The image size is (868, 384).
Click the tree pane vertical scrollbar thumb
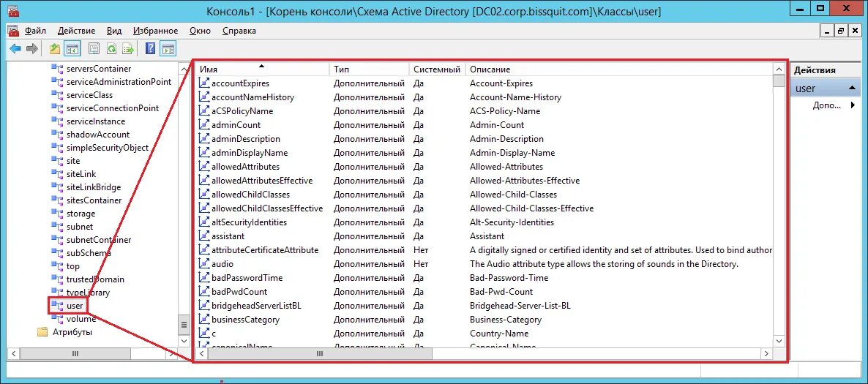click(x=184, y=324)
